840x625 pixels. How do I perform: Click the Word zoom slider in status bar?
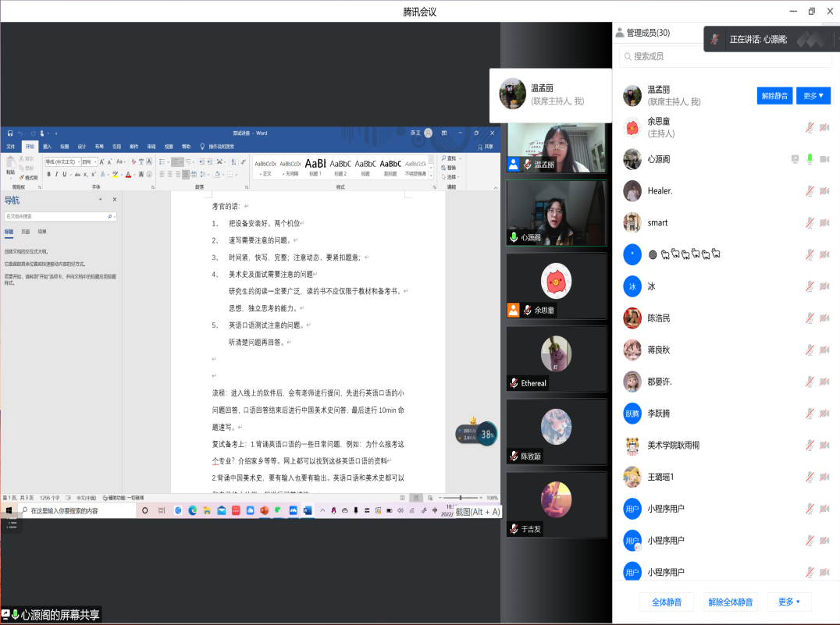point(460,498)
